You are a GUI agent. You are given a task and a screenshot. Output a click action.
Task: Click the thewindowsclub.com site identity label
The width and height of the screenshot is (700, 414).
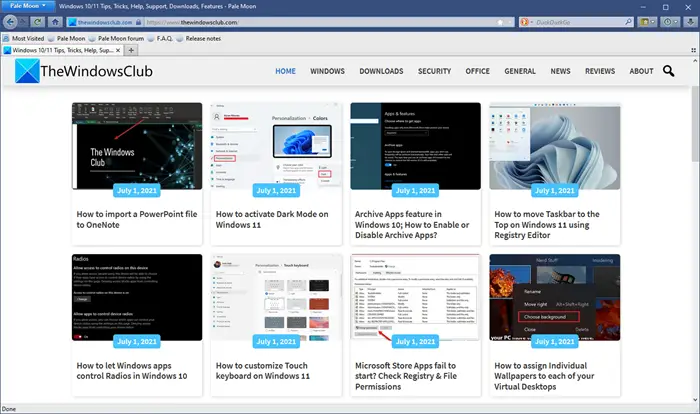[x=104, y=22]
